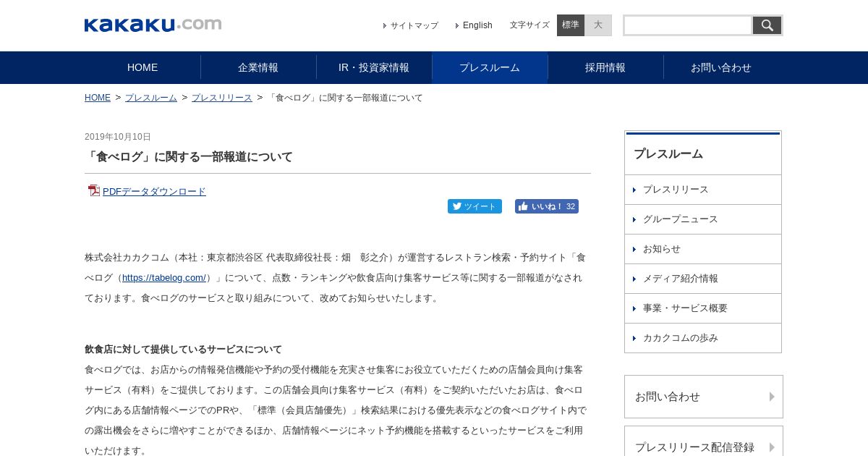868x456 pixels.
Task: Click the heading 飲食店に対して提供しているサービスについて
Action: tap(183, 350)
